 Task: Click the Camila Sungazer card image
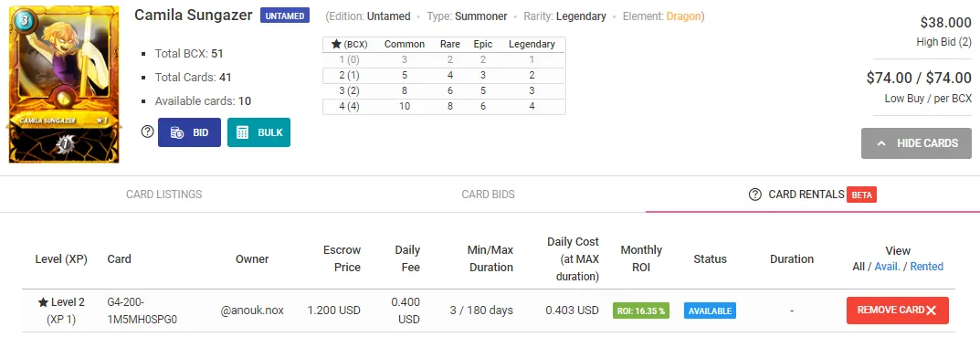coord(64,84)
